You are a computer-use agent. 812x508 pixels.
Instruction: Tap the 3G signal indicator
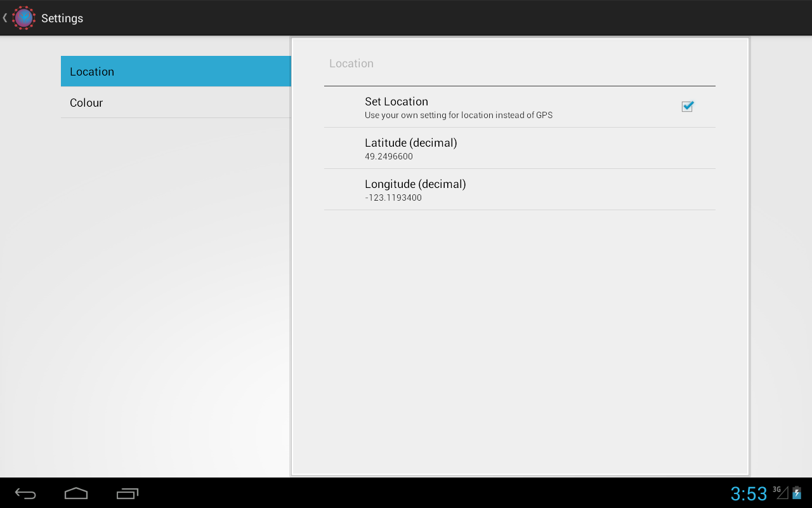[780, 492]
